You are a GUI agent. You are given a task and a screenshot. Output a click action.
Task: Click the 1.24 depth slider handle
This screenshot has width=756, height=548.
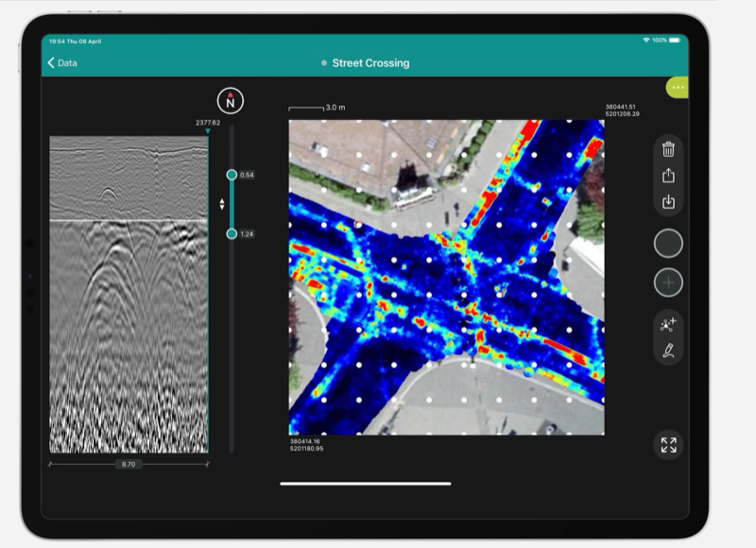tap(232, 233)
